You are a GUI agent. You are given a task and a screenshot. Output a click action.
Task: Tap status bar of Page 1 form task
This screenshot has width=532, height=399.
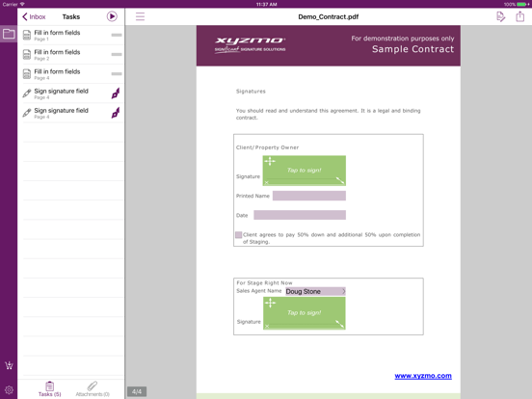[117, 35]
